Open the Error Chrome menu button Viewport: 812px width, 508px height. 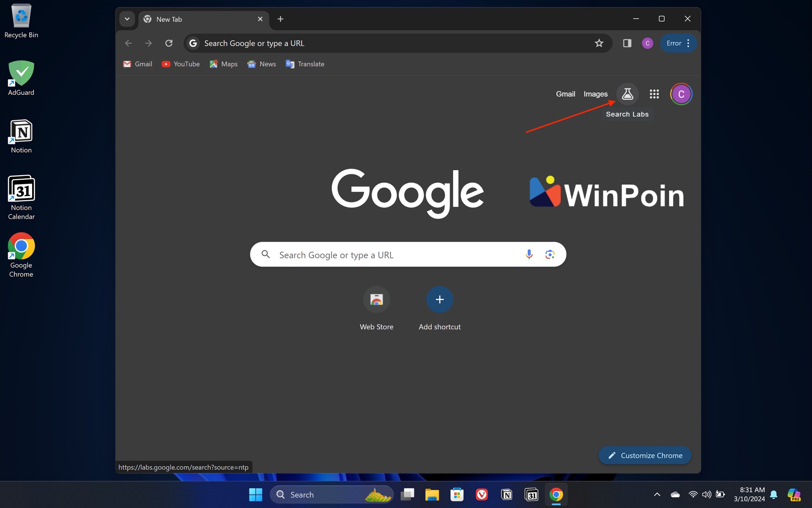click(x=678, y=43)
